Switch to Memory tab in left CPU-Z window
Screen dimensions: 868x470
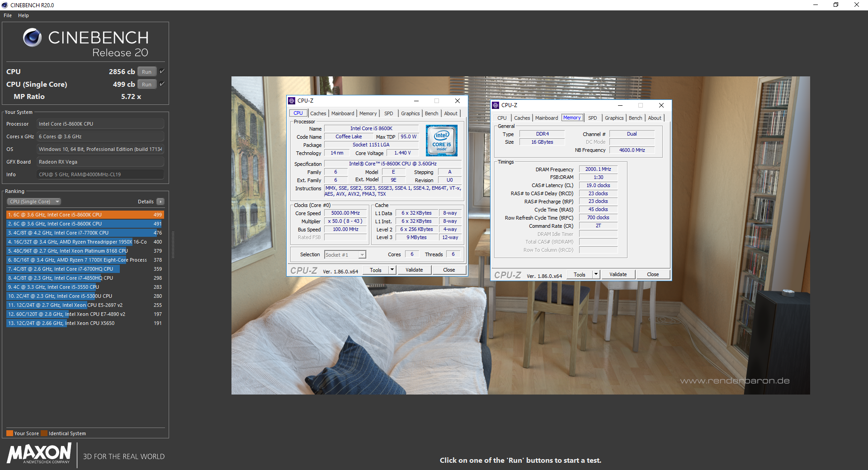pos(368,113)
